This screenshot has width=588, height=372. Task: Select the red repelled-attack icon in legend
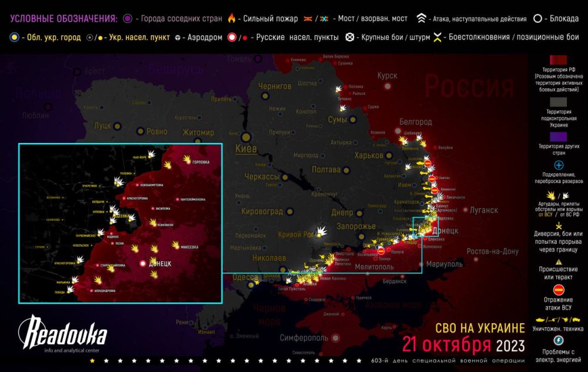pyautogui.click(x=559, y=289)
